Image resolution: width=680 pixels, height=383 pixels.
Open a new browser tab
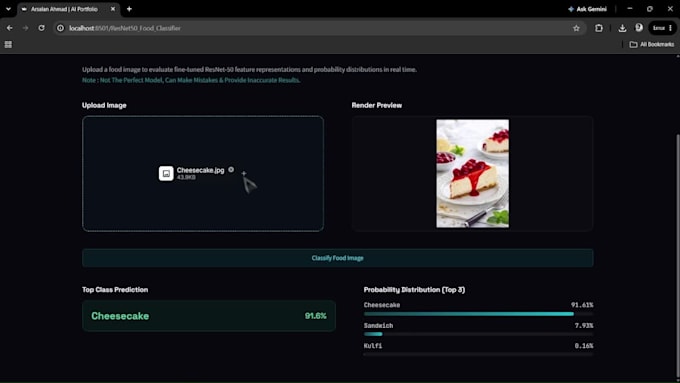[129, 9]
